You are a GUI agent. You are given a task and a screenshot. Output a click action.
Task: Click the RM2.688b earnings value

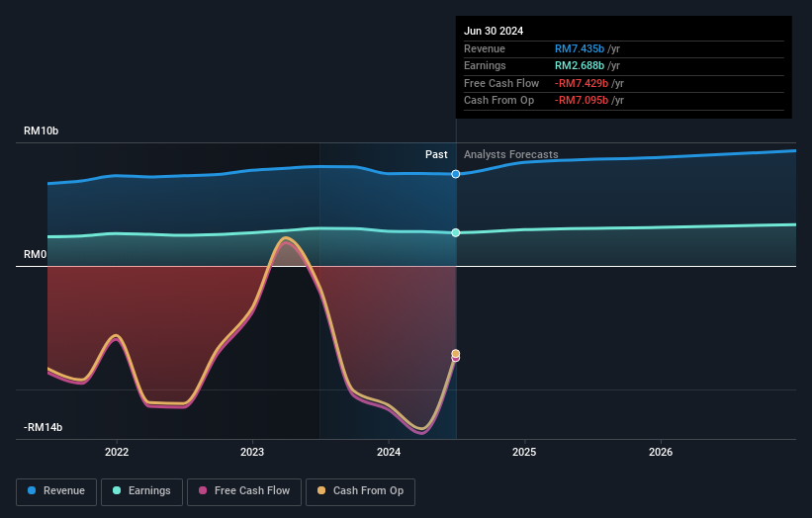[580, 65]
